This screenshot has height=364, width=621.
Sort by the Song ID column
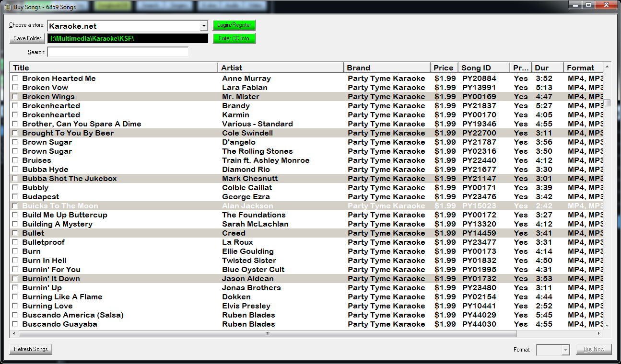click(x=483, y=68)
